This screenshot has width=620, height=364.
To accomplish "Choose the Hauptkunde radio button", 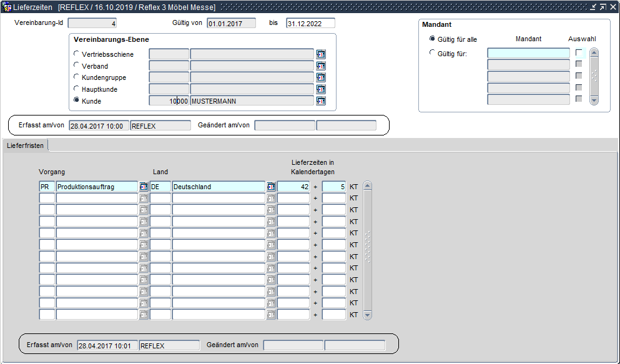I will pos(77,89).
